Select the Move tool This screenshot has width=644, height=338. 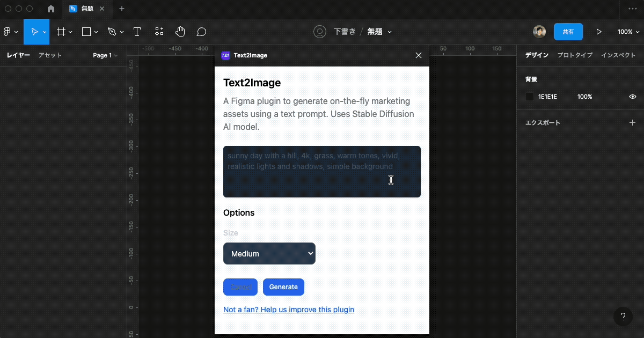coord(35,31)
